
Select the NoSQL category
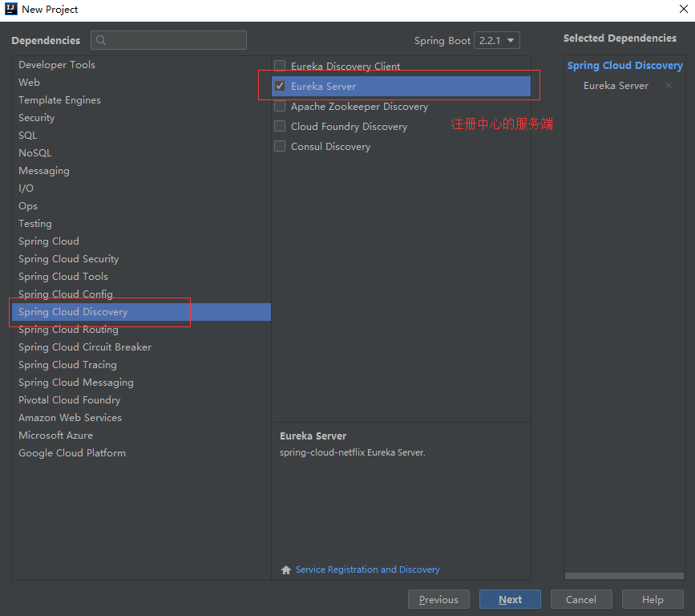[141, 153]
